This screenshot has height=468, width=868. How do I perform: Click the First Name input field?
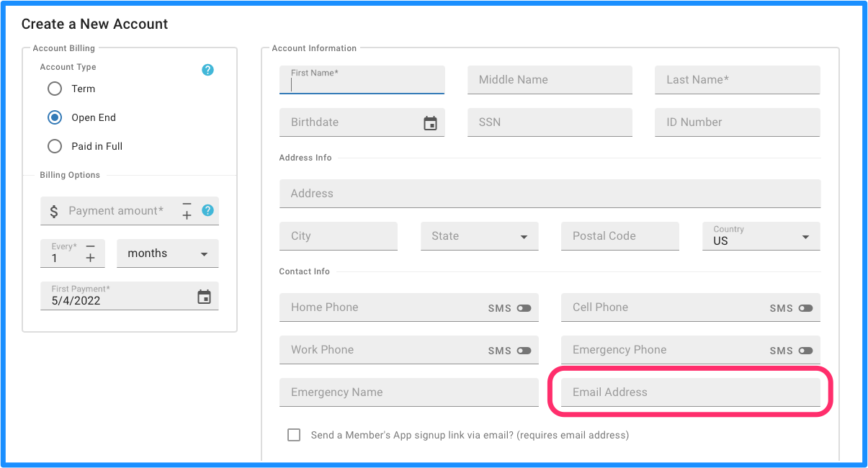[360, 81]
